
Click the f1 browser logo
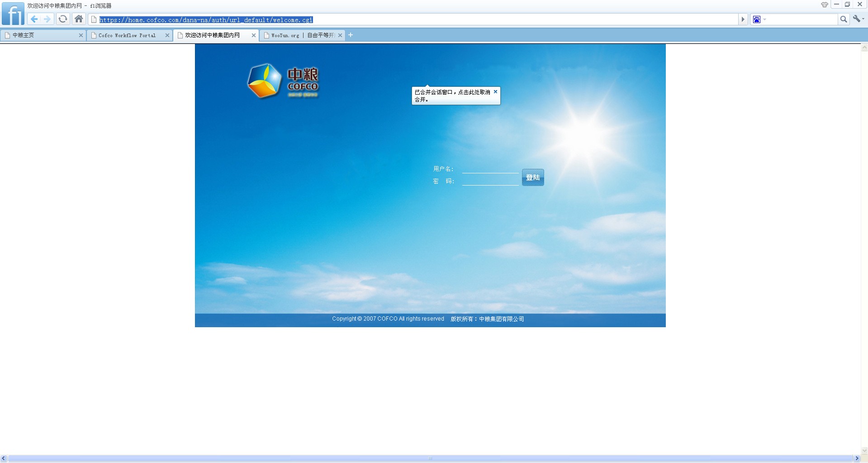coord(13,14)
